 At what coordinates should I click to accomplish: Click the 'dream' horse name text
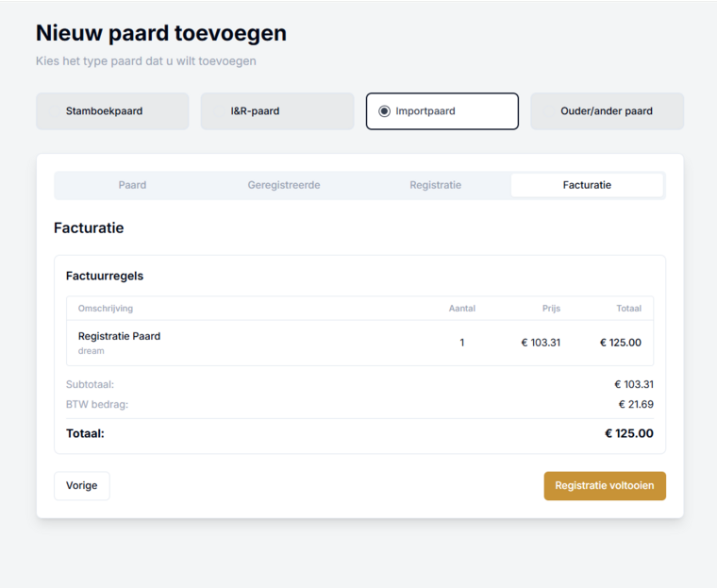[x=91, y=351]
